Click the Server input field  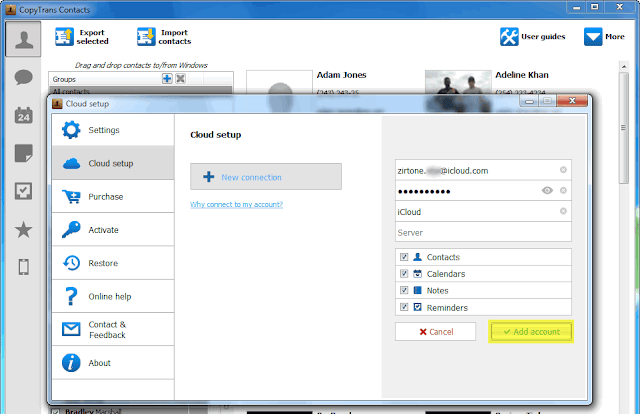point(483,232)
